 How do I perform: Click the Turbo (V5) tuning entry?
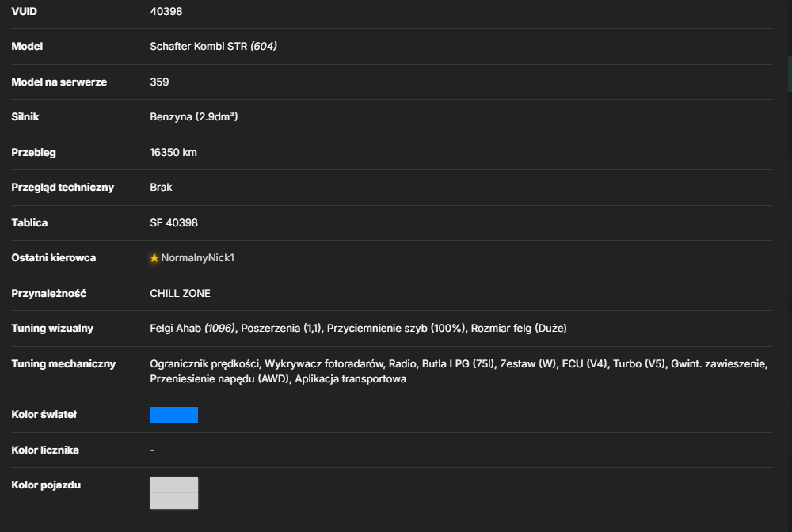pyautogui.click(x=639, y=364)
